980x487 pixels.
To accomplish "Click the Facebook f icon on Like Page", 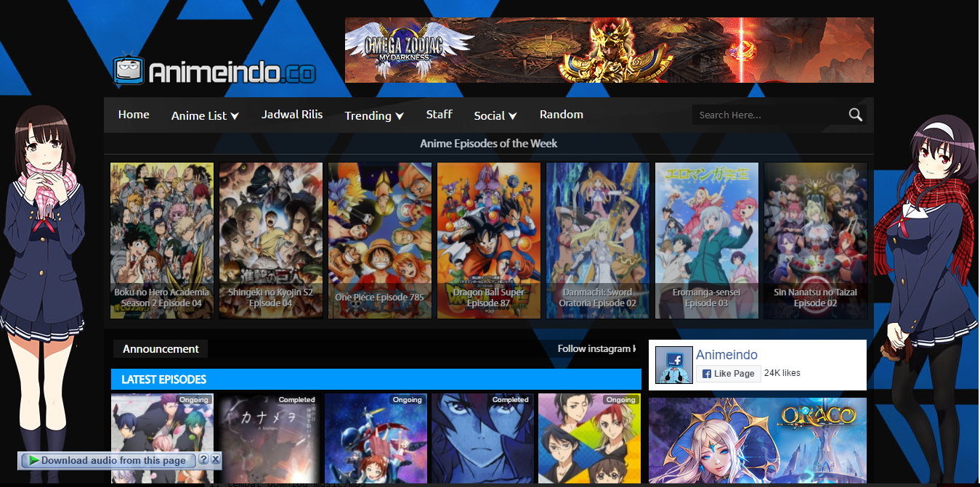I will 706,373.
